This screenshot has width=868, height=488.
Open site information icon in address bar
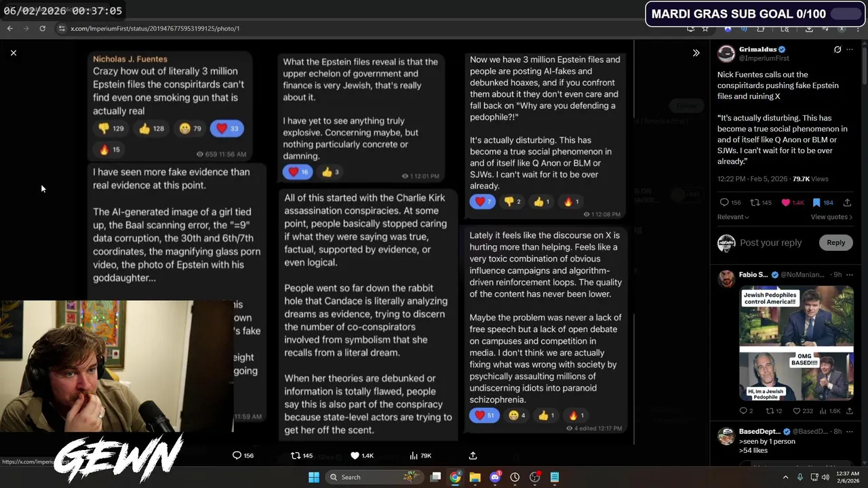(x=62, y=28)
